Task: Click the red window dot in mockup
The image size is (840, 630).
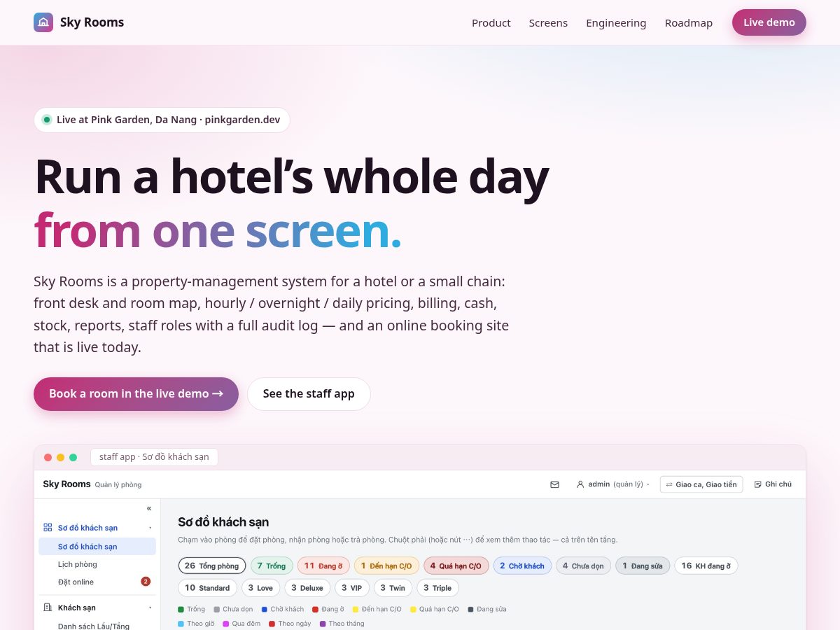Action: click(x=48, y=457)
